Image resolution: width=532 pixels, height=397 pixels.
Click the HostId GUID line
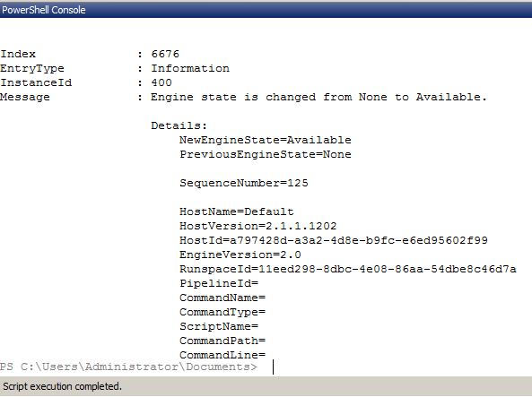click(x=334, y=240)
